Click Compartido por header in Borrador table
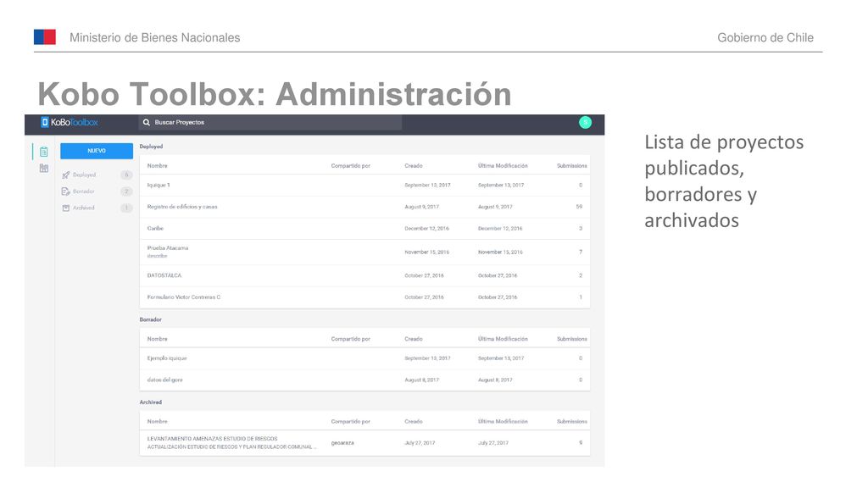This screenshot has height=488, width=868. (x=350, y=339)
